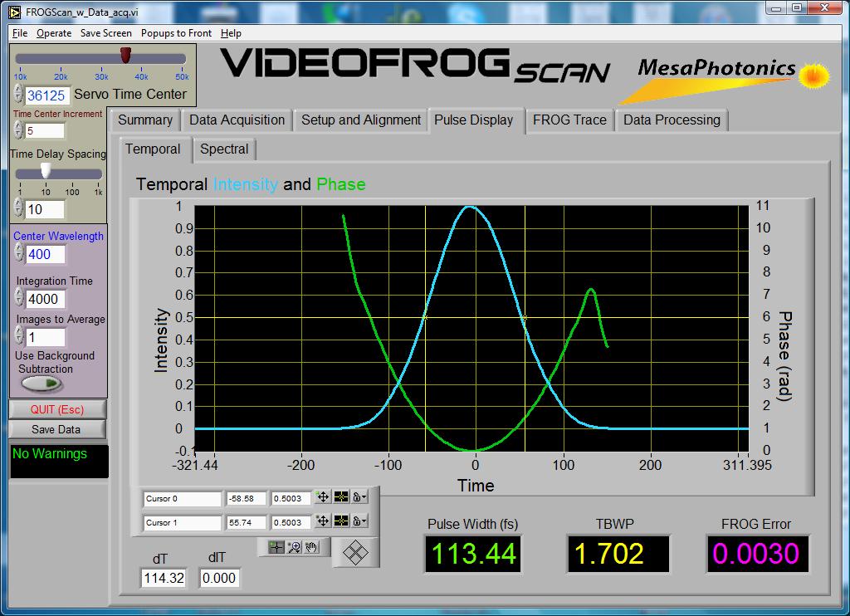Click the Cursor 1 move crosshair icon

pyautogui.click(x=323, y=522)
